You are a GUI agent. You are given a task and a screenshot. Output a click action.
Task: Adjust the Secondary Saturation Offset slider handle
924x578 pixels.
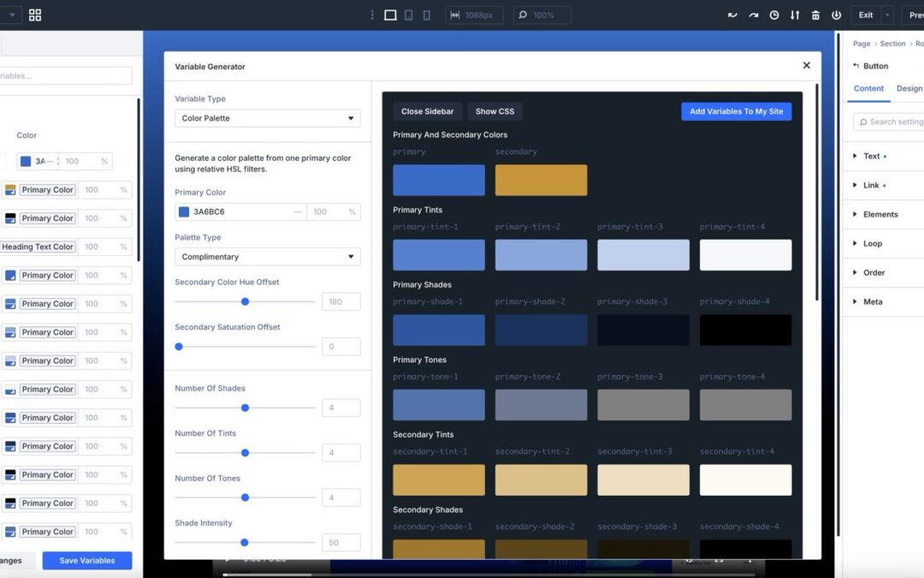point(179,347)
